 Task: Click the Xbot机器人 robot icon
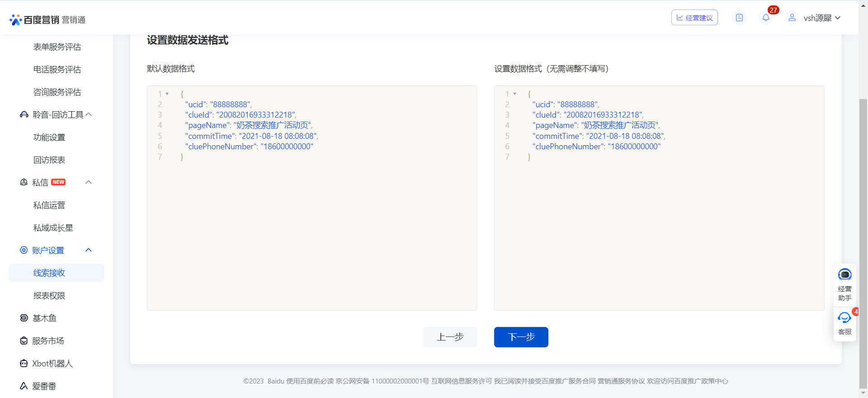pyautogui.click(x=24, y=363)
